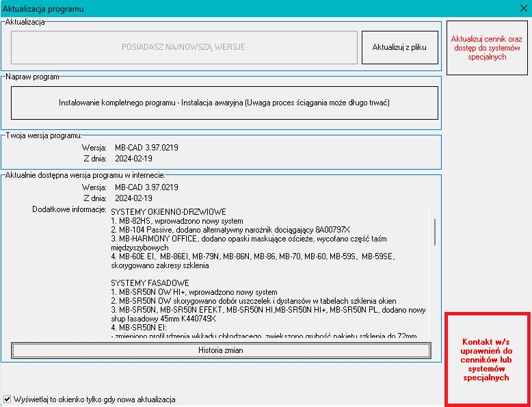Click your installed version number under 'Twoja wersja programu'
Image resolution: width=532 pixels, height=407 pixels.
click(146, 148)
